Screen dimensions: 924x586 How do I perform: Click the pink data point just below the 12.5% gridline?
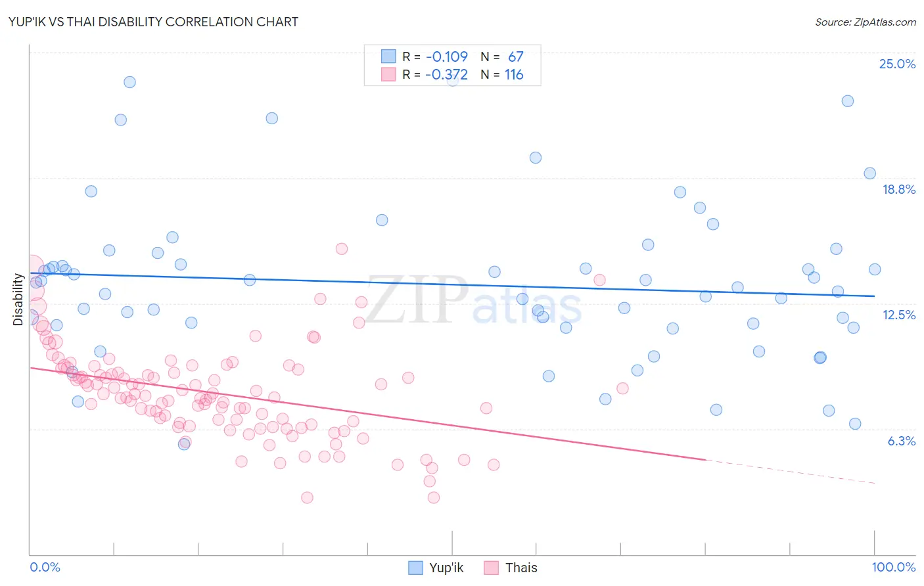pos(359,323)
